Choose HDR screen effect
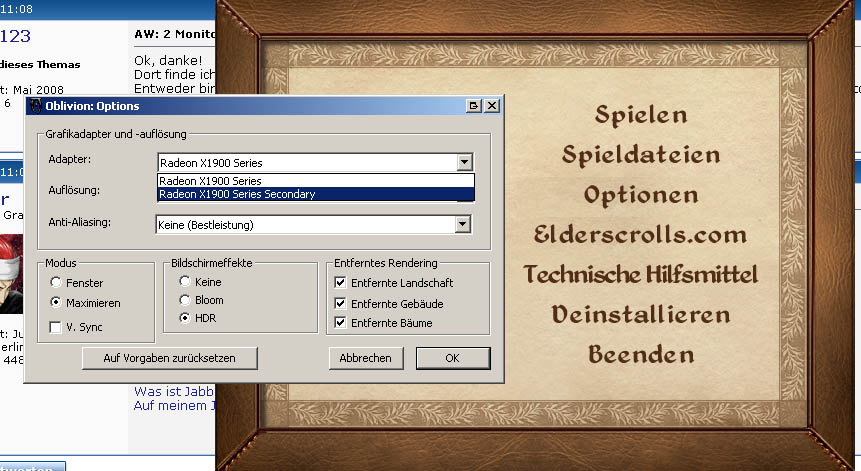Screen dimensions: 861x471 (x=185, y=318)
